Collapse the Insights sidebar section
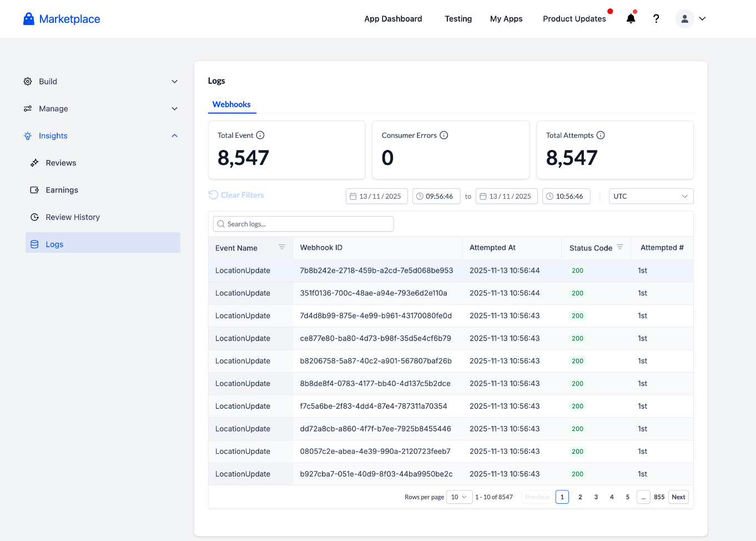Image resolution: width=756 pixels, height=541 pixels. [x=102, y=136]
